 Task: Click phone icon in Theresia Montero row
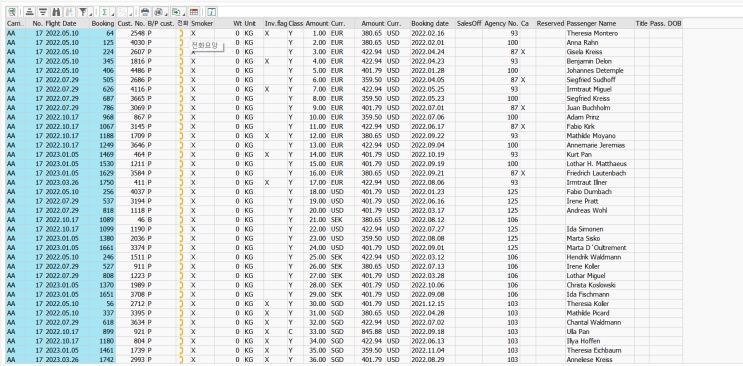(181, 33)
